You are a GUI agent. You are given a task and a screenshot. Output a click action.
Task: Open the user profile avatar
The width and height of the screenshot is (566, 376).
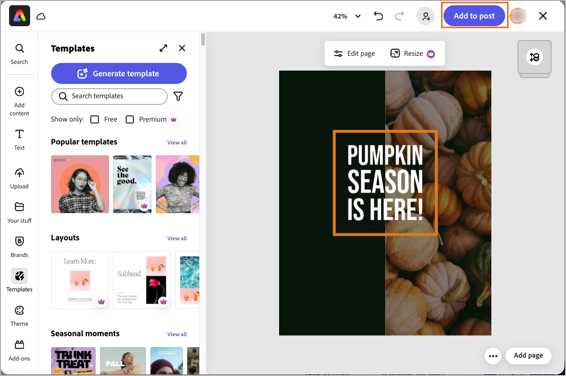(x=518, y=16)
